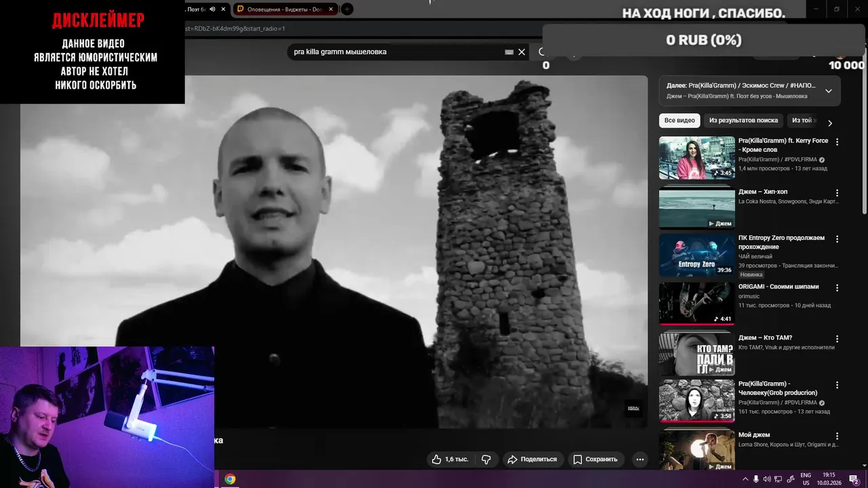Screen dimensions: 868x488
Task: Open options menu for ПК Entropy Zero video
Action: [837, 239]
